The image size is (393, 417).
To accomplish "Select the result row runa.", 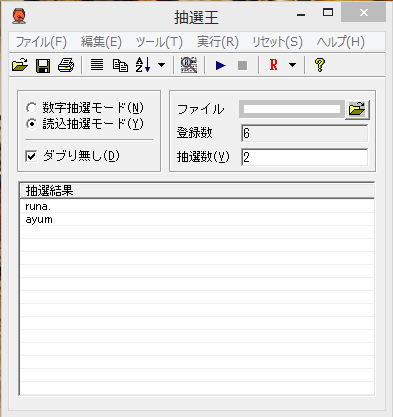I will (197, 207).
